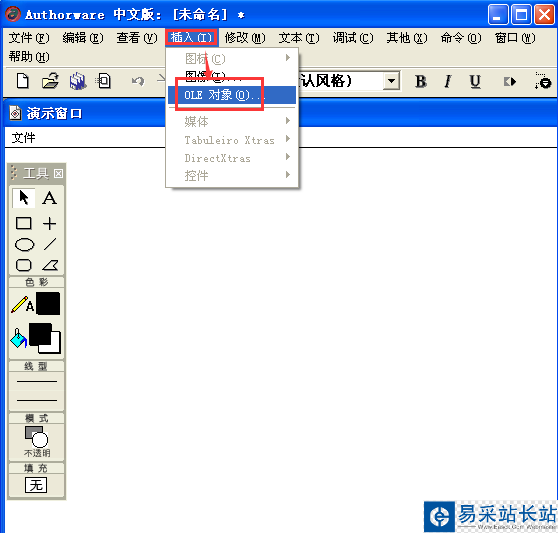Open the fill pattern box labeled 无
The height and width of the screenshot is (533, 558).
tap(36, 485)
